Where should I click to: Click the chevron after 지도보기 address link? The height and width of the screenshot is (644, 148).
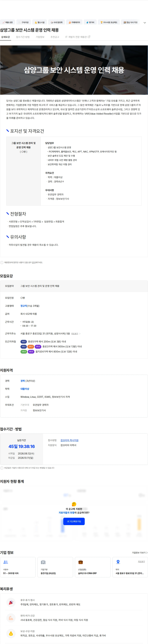(80, 334)
